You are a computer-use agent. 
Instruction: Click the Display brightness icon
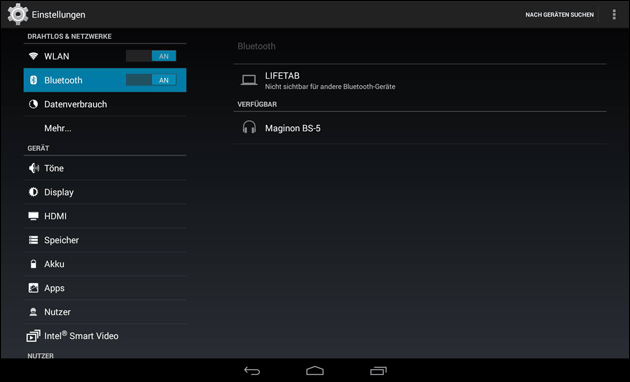tap(33, 192)
